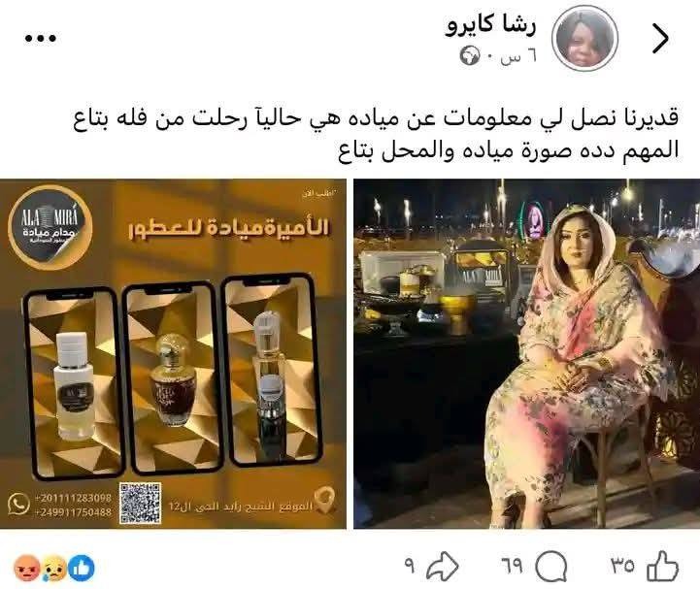Tap the ٩ shares count
Viewport: 700px width, 589px height.
(410, 567)
